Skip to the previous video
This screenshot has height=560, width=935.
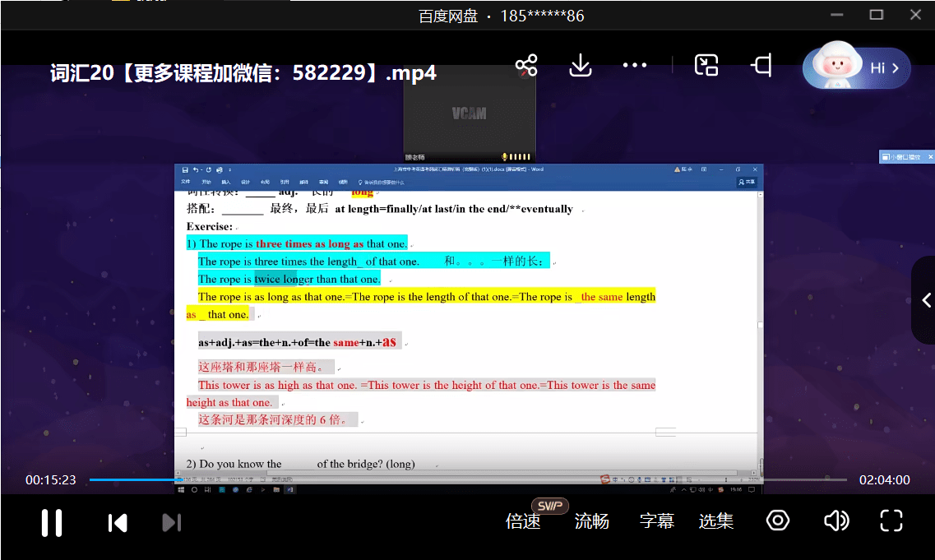(118, 523)
